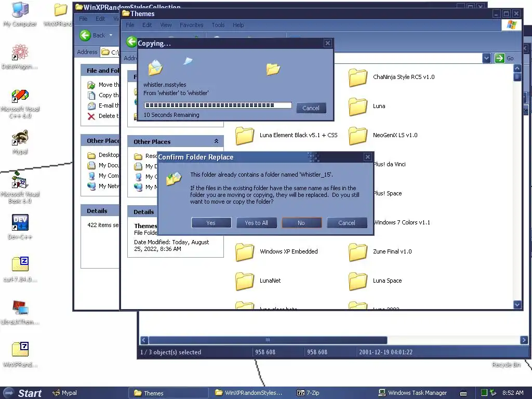532x399 pixels.
Task: Click Themes window scroll down arrow
Action: [517, 304]
